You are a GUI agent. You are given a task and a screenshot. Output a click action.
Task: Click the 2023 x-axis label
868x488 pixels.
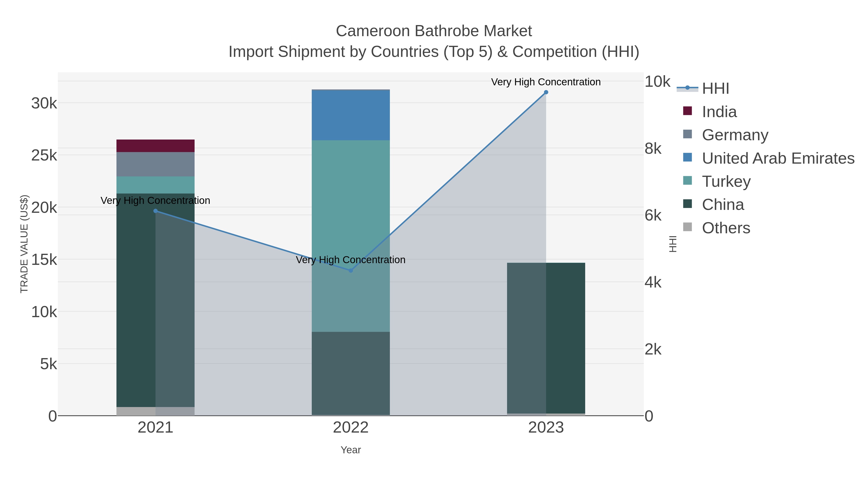coord(546,427)
